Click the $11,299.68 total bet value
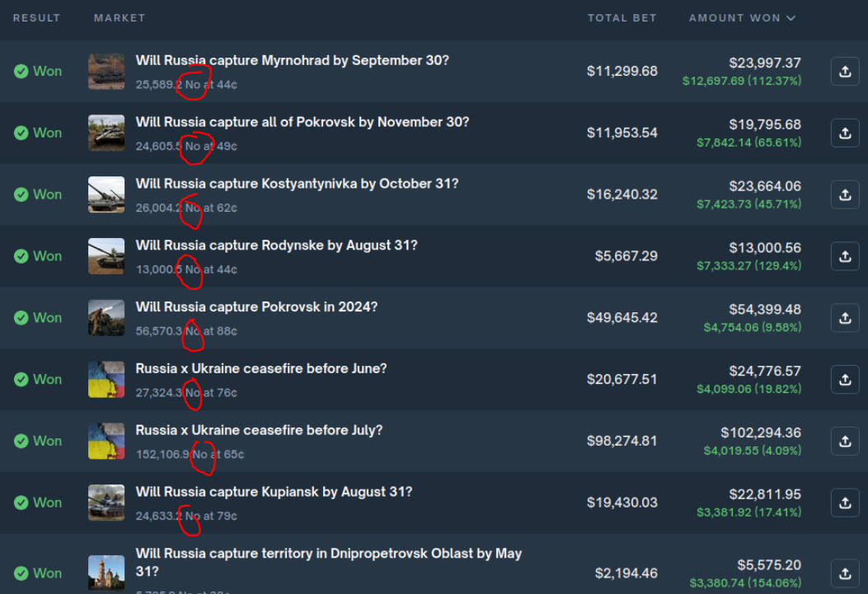 [x=622, y=72]
